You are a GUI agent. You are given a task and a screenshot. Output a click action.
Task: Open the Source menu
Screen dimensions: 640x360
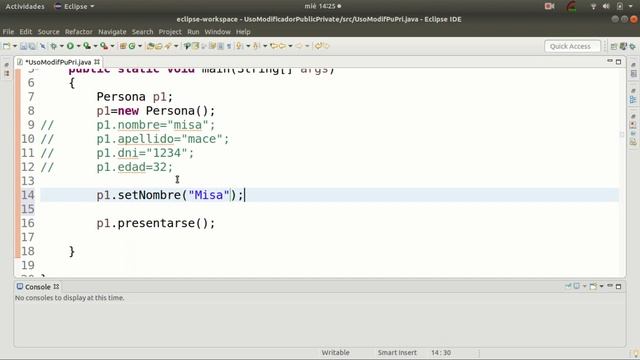pyautogui.click(x=48, y=32)
